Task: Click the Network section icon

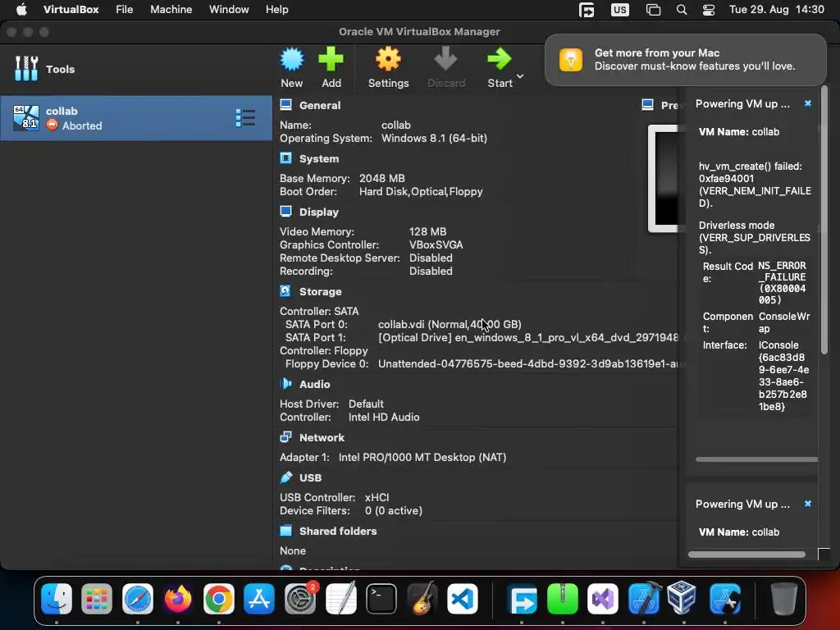Action: coord(286,437)
